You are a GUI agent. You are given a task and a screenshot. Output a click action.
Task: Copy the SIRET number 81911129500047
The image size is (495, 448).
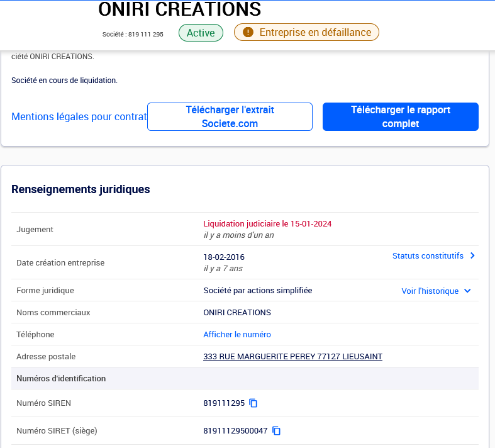point(276,430)
